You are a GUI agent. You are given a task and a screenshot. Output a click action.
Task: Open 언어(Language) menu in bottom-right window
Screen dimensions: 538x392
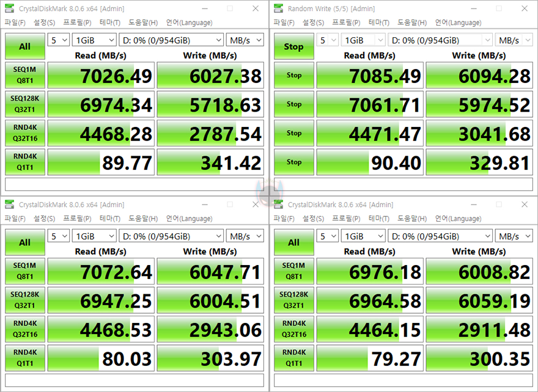click(x=458, y=219)
